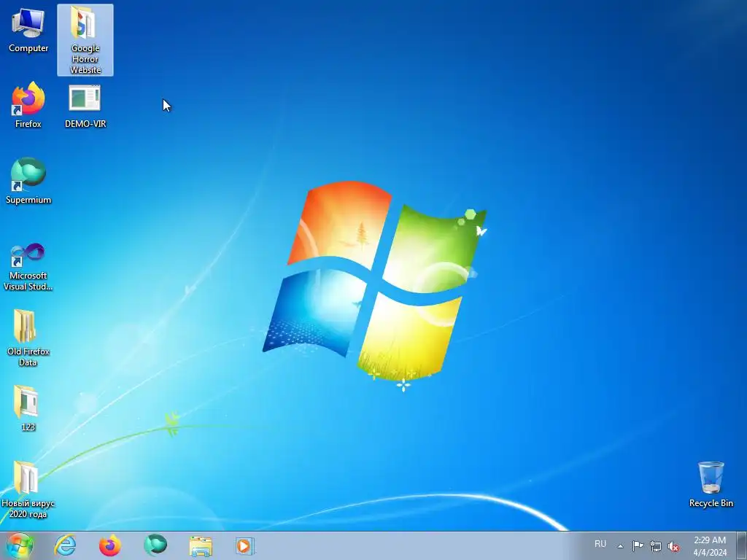Launch Internet Explorer from the taskbar

pyautogui.click(x=65, y=545)
